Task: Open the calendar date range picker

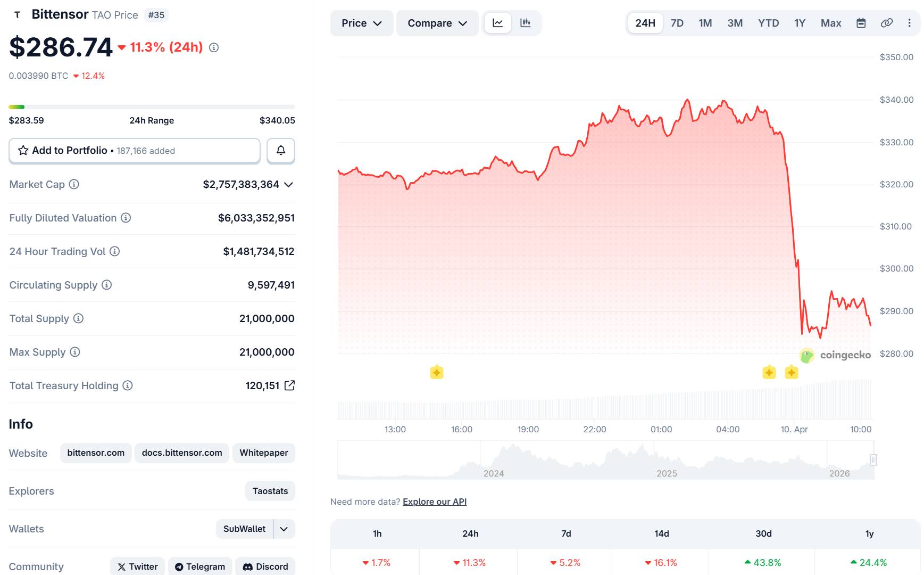Action: (861, 23)
